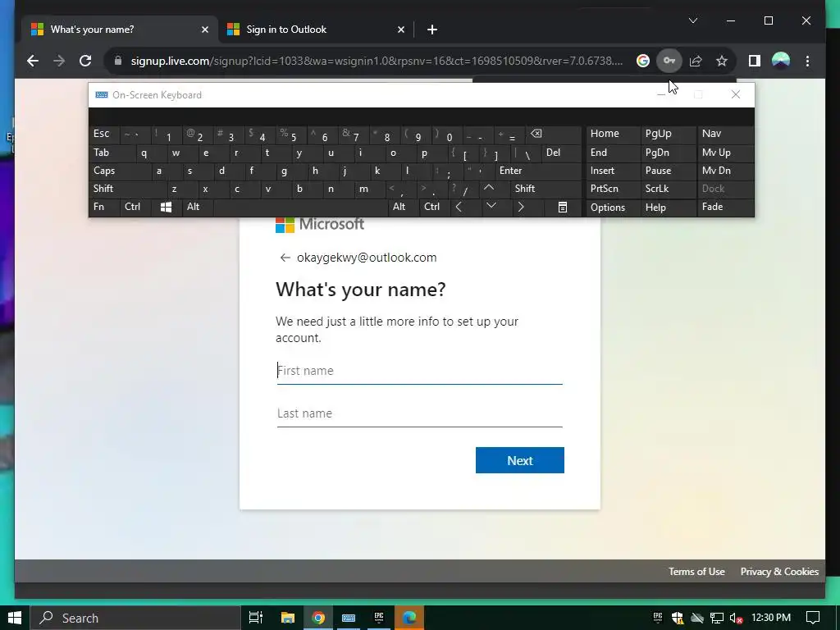
Task: Open a new browser tab
Action: tap(432, 30)
